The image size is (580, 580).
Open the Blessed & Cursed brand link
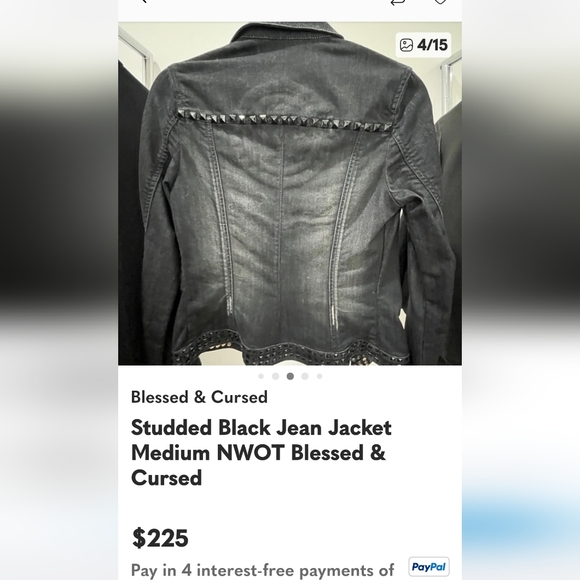tap(199, 397)
